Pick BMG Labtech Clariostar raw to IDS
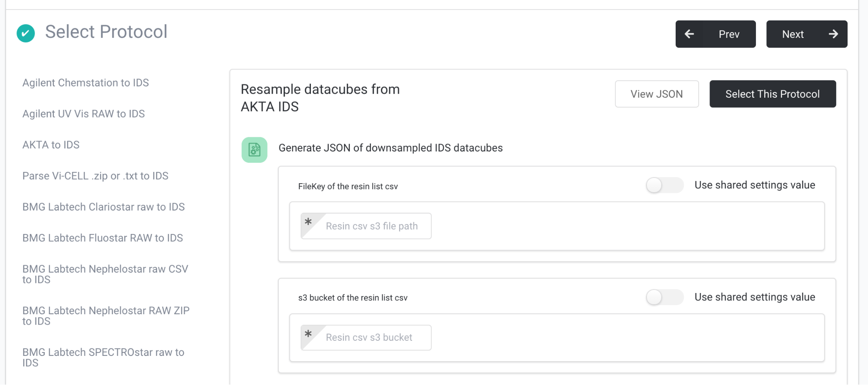 103,207
